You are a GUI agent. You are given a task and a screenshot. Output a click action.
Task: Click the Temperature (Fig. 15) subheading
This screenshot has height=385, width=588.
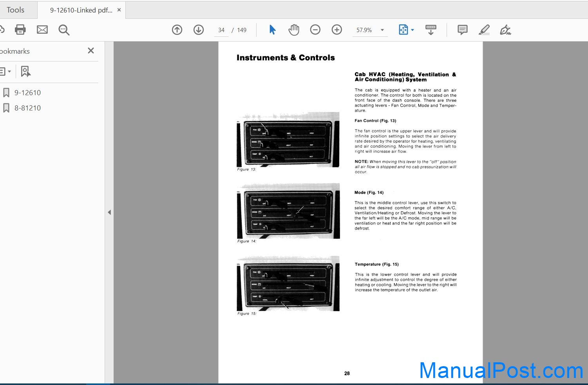(x=377, y=264)
